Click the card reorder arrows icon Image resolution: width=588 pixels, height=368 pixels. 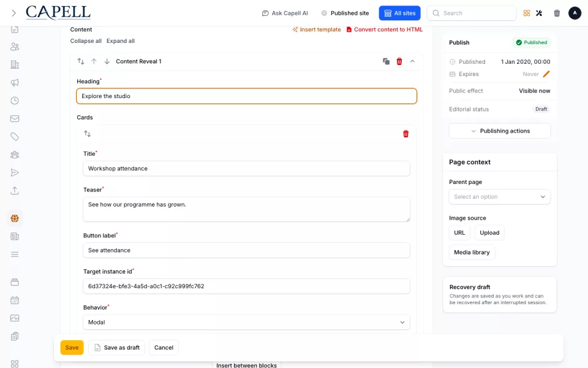pos(88,134)
